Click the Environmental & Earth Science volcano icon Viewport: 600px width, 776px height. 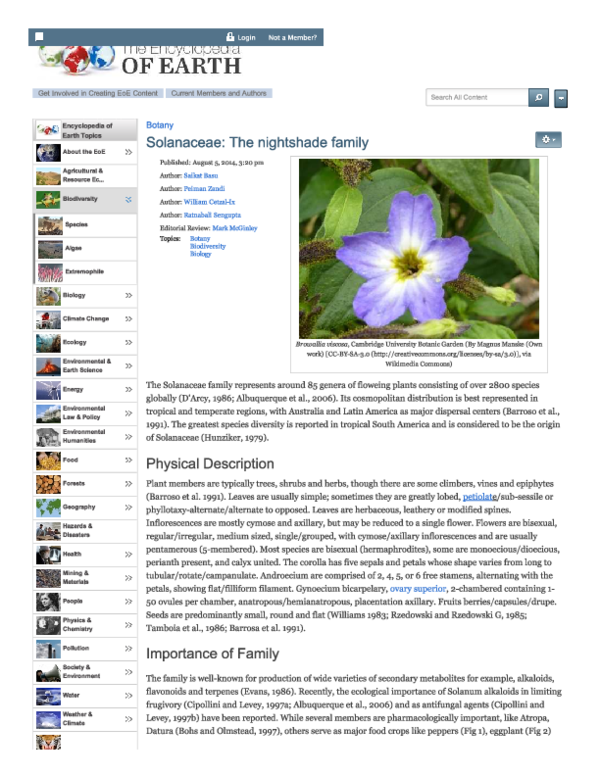[x=48, y=366]
